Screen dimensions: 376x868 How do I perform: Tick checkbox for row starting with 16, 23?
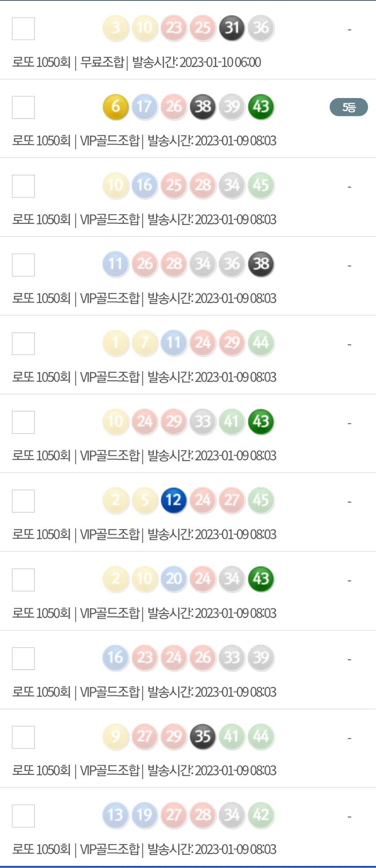[x=23, y=658]
